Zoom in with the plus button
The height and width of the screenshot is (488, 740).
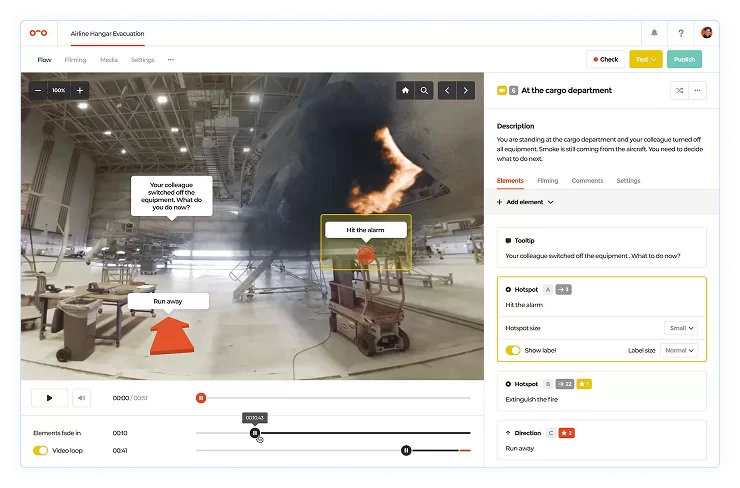pyautogui.click(x=80, y=90)
